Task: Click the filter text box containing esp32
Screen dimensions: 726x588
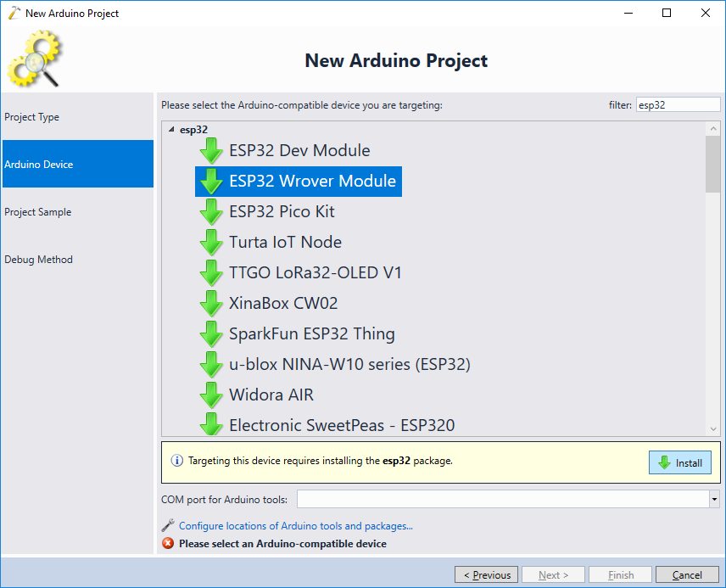Action: tap(678, 104)
